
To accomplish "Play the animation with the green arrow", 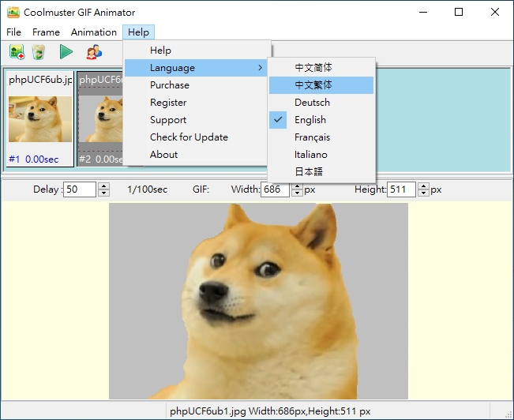I will 66,52.
